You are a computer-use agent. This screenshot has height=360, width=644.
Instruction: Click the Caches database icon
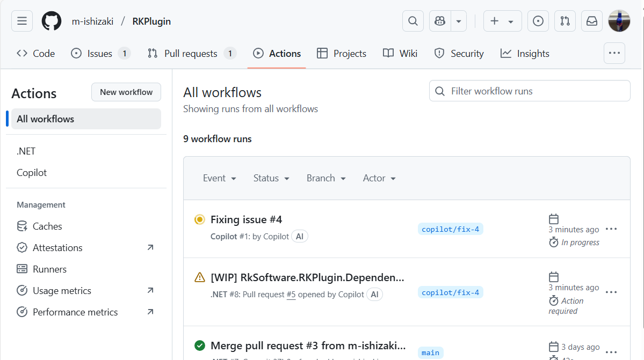[x=22, y=226]
